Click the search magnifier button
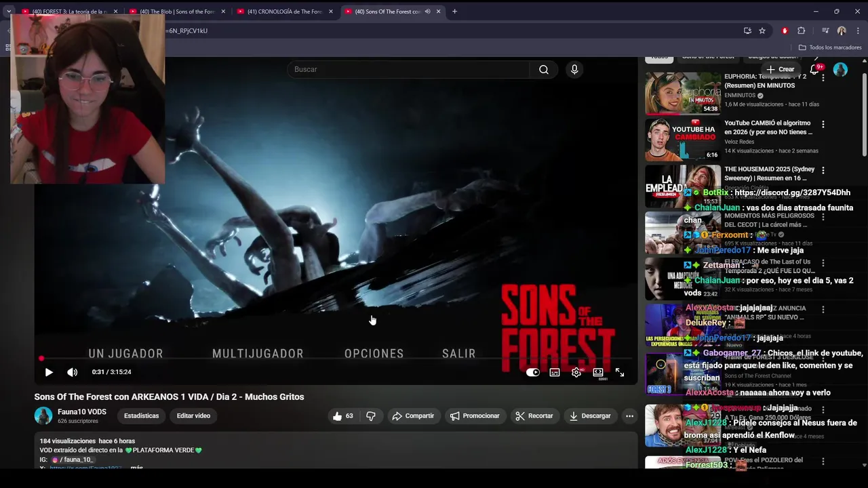Screen dimensions: 868x488 click(x=544, y=69)
